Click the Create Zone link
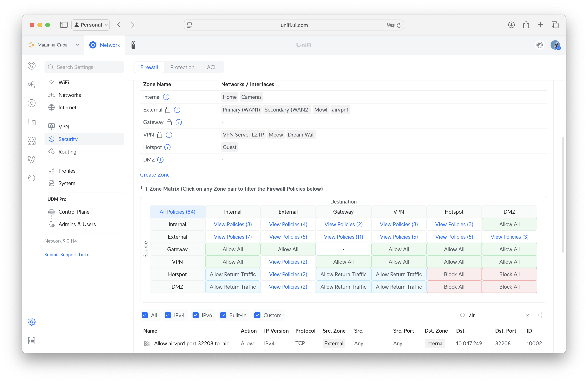Screen dimensions: 588x382 (x=155, y=175)
